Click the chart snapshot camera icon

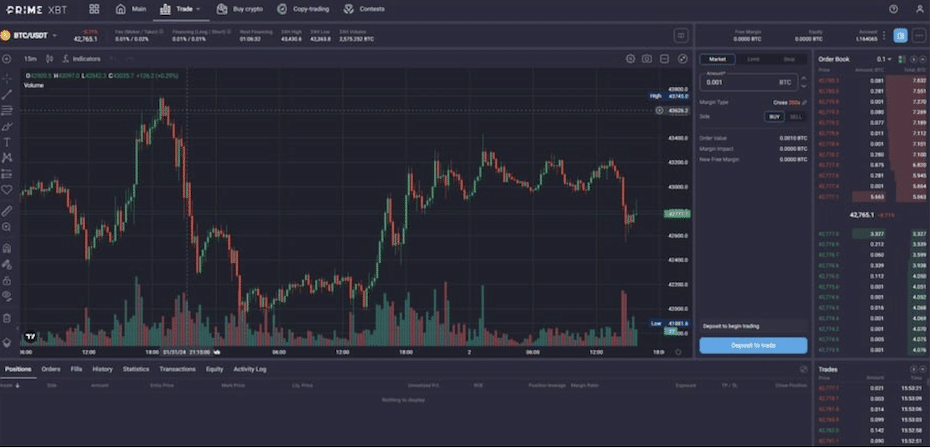pos(647,59)
